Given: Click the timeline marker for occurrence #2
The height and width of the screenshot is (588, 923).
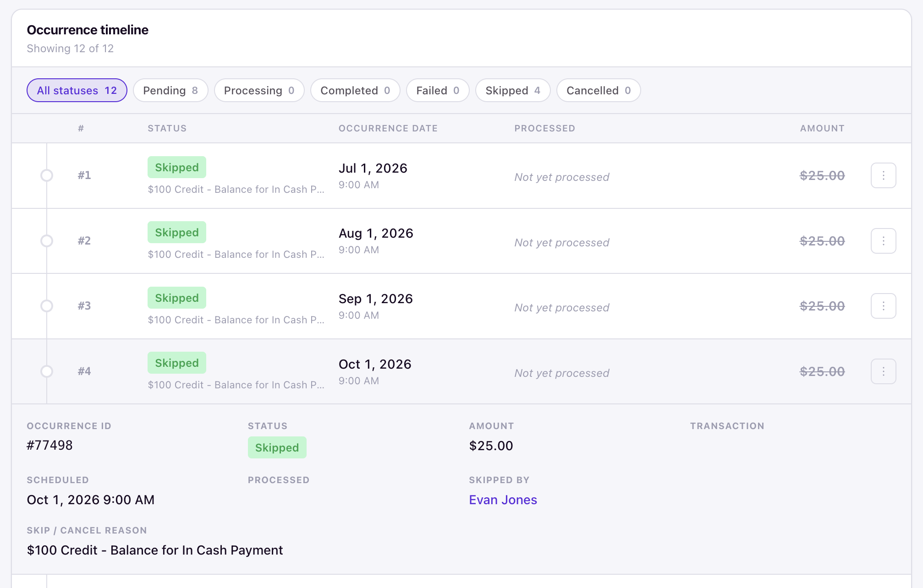Looking at the screenshot, I should (x=47, y=241).
